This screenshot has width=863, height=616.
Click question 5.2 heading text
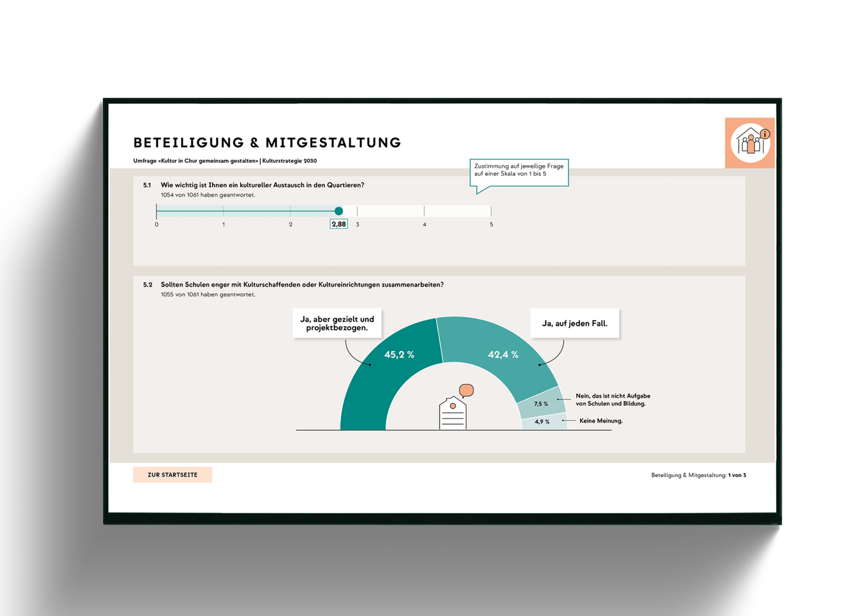(302, 285)
